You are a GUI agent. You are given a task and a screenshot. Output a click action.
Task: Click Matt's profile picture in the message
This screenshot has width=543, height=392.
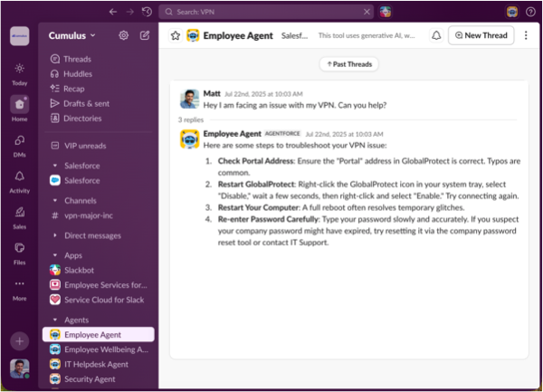189,99
